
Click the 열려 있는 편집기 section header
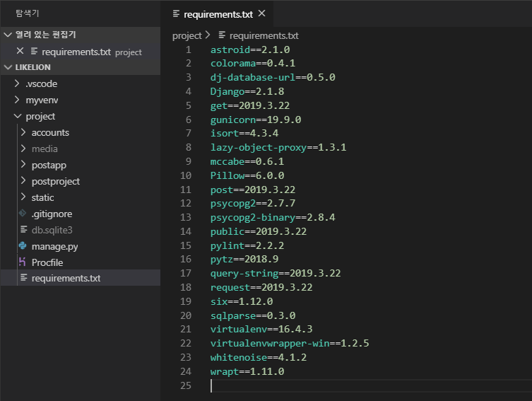pyautogui.click(x=45, y=35)
